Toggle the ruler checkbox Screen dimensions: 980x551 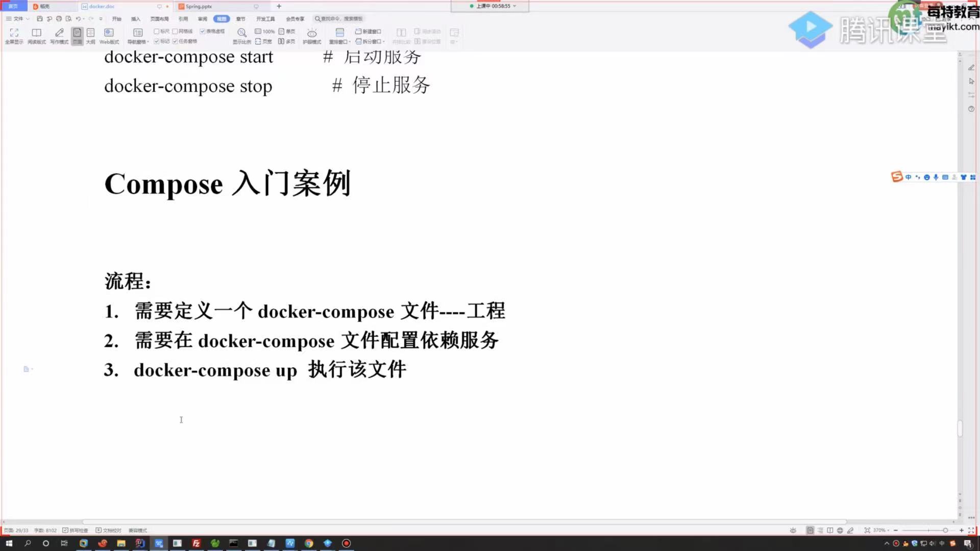coord(157,32)
